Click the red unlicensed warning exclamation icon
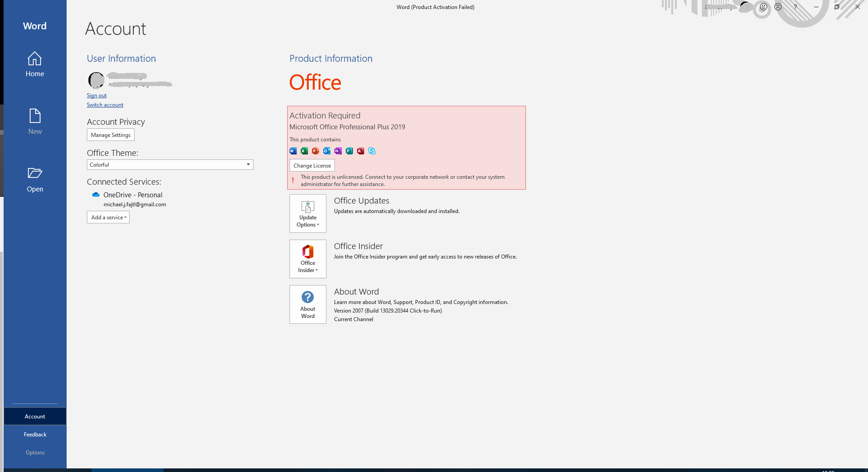 click(293, 180)
